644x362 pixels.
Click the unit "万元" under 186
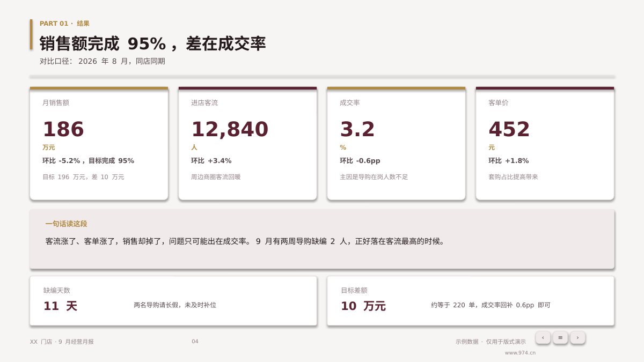tap(49, 147)
